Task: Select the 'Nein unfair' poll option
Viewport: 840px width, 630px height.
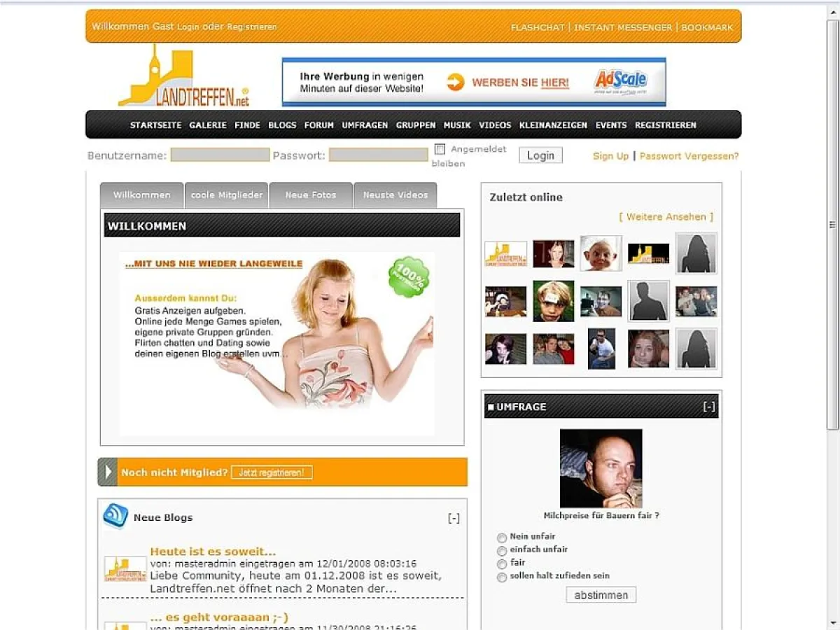Action: pyautogui.click(x=502, y=537)
